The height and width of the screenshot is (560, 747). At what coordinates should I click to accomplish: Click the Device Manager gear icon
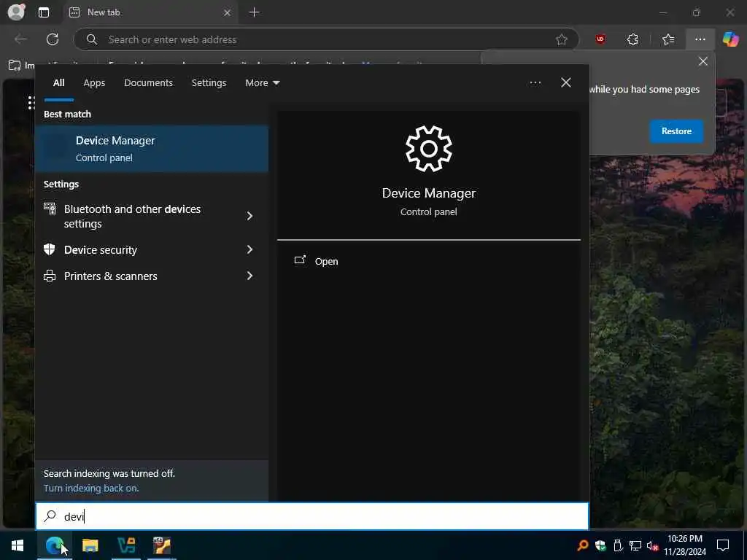coord(428,149)
